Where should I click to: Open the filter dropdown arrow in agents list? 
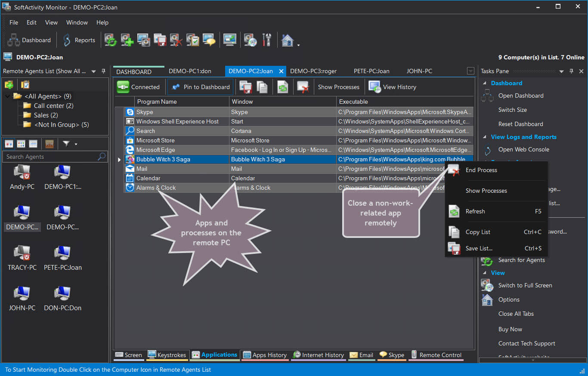click(76, 144)
